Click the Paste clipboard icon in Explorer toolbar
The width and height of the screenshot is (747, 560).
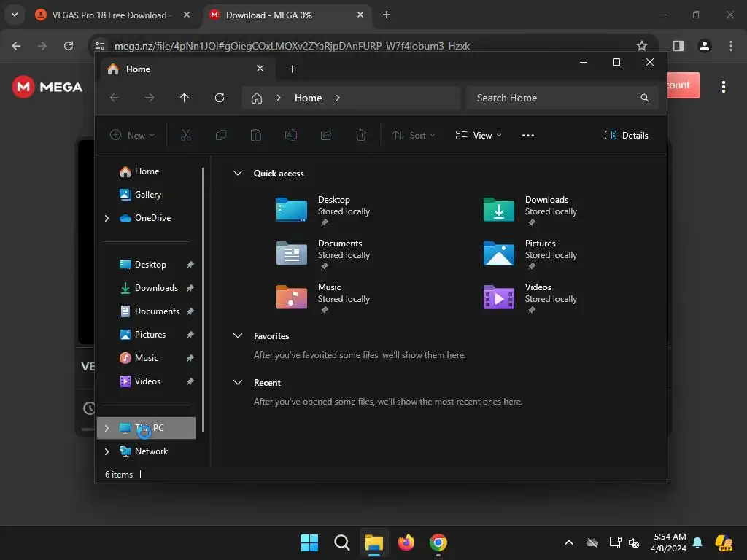(256, 135)
